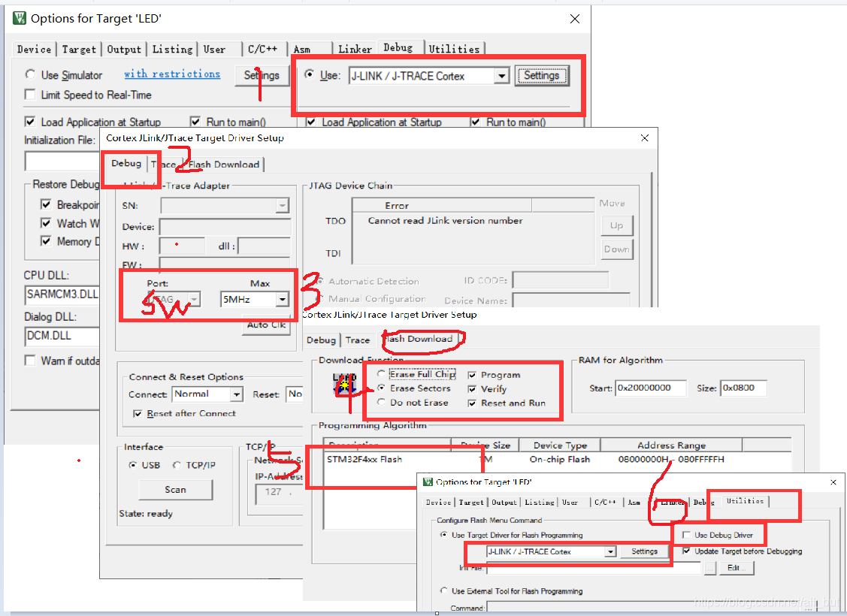Image resolution: width=847 pixels, height=616 pixels.
Task: Toggle Reset after Connect checkbox
Action: [138, 413]
